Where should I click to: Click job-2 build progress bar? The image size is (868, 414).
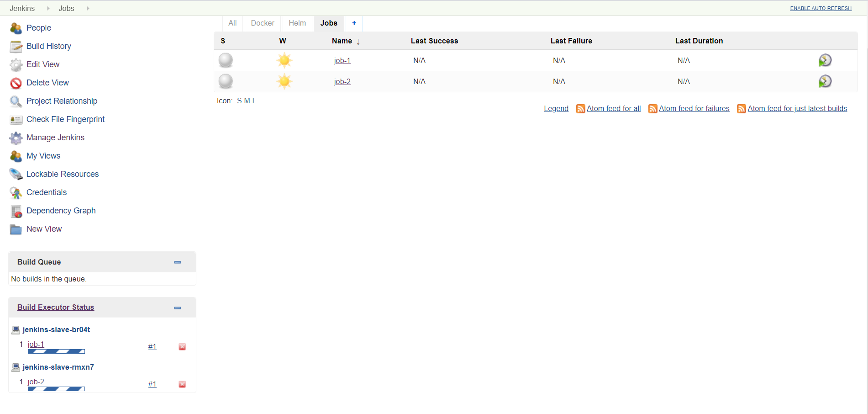click(56, 389)
